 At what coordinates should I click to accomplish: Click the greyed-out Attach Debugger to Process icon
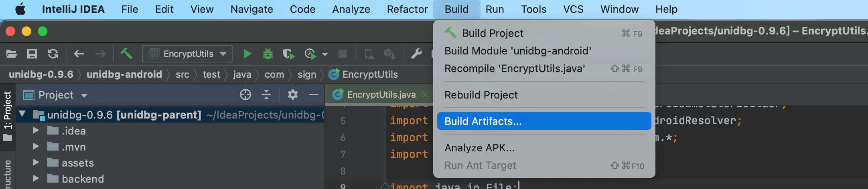(x=369, y=54)
